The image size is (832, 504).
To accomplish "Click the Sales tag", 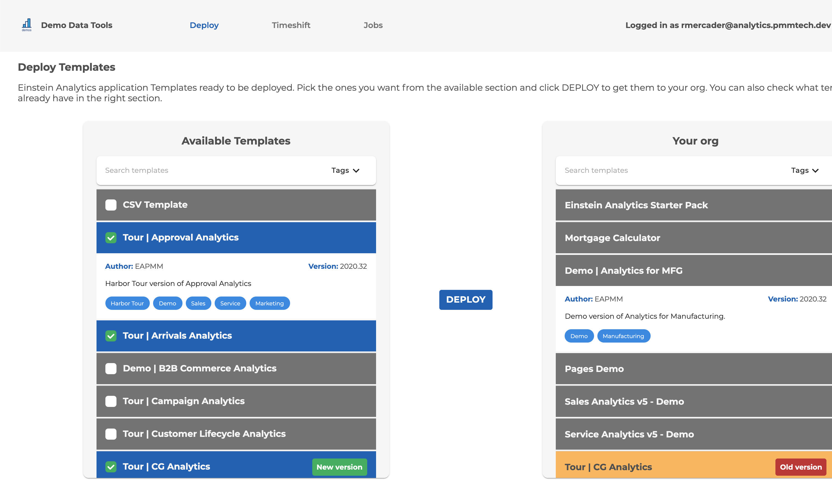I will coord(198,303).
